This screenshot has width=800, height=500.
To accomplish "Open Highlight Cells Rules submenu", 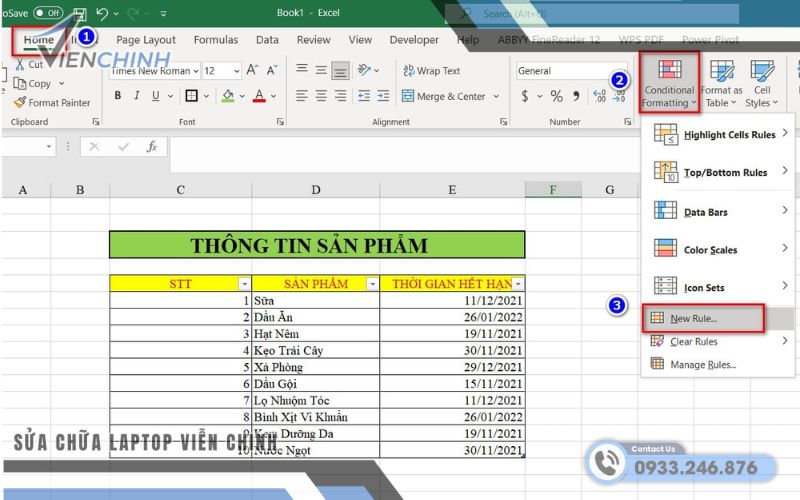I will (x=720, y=134).
